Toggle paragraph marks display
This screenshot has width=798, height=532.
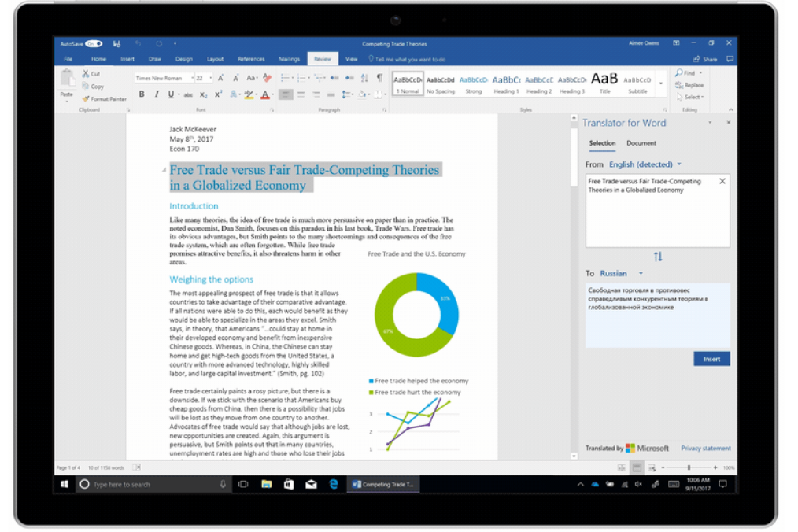click(x=379, y=77)
